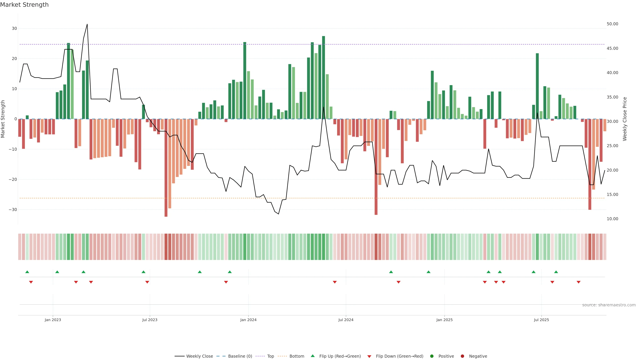Click Flip Up green triangle legend icon
Viewport: 644px width, 362px height.
312,356
